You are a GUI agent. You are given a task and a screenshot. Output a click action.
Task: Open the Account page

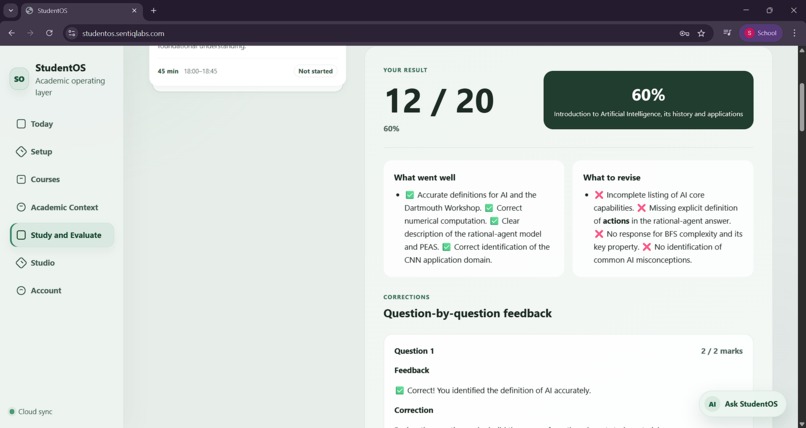[62, 290]
